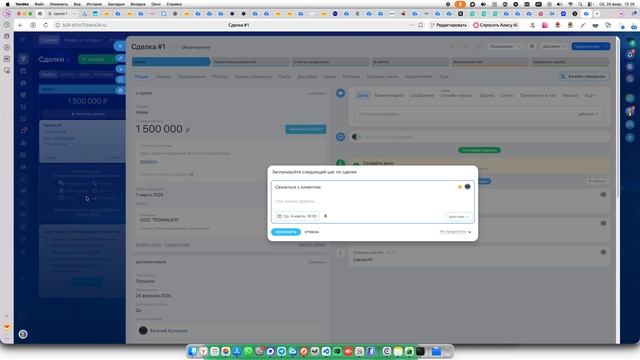640x360 pixels.
Task: Click the topmost icon in Bitrix24's left sidebar
Action: [x=23, y=59]
